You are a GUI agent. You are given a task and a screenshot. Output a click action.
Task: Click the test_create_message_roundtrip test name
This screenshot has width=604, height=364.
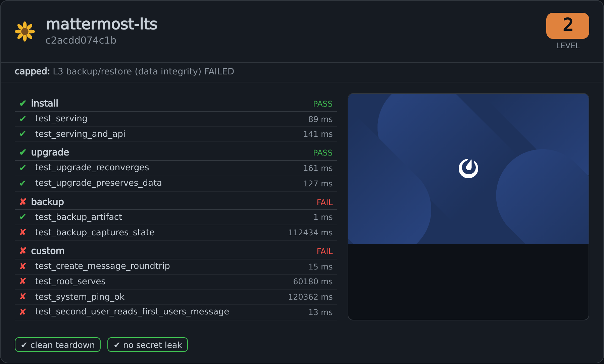[x=102, y=266]
